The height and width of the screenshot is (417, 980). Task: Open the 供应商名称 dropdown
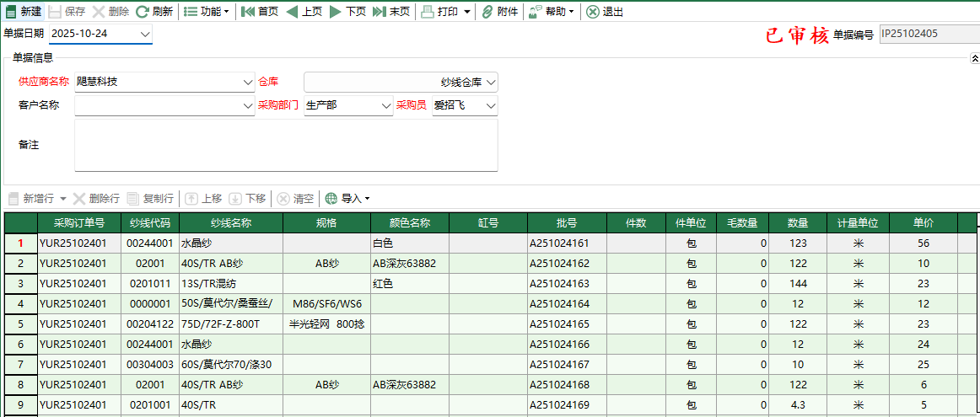point(247,82)
